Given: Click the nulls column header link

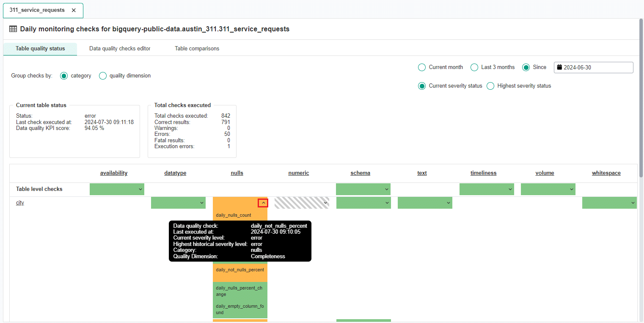Looking at the screenshot, I should click(x=237, y=173).
